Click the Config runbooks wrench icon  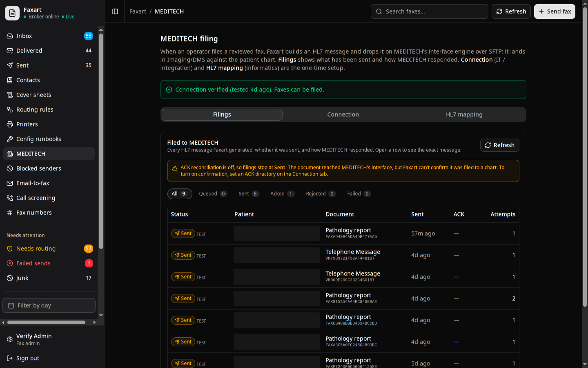(x=10, y=139)
